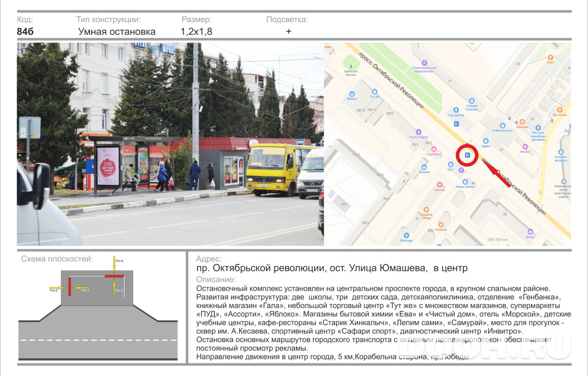Click the Тут же shopping center icon

click(x=375, y=91)
